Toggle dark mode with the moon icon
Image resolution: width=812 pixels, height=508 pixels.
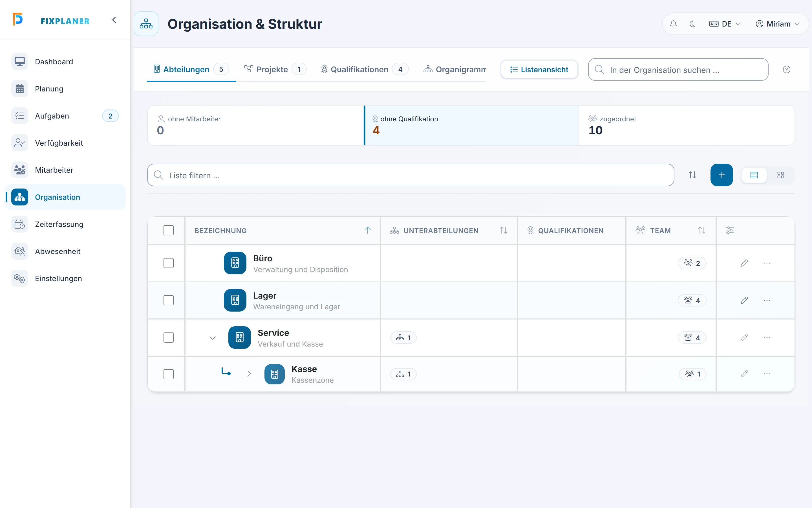click(x=692, y=24)
